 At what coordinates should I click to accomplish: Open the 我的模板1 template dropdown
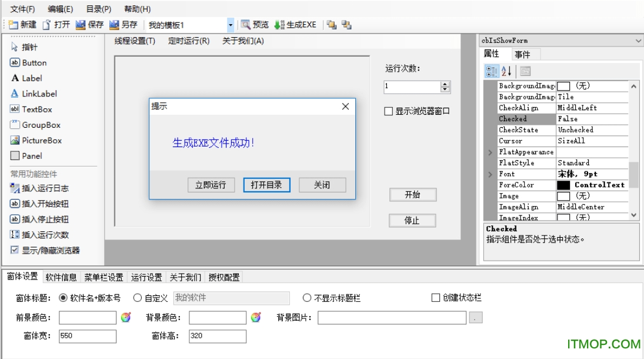[x=231, y=24]
